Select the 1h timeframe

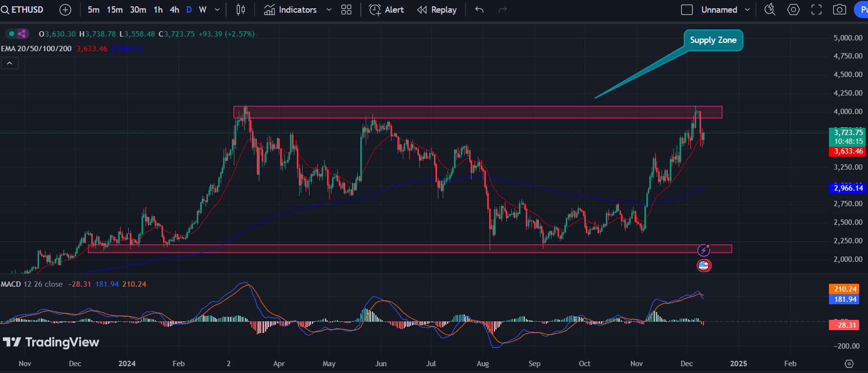pos(158,10)
